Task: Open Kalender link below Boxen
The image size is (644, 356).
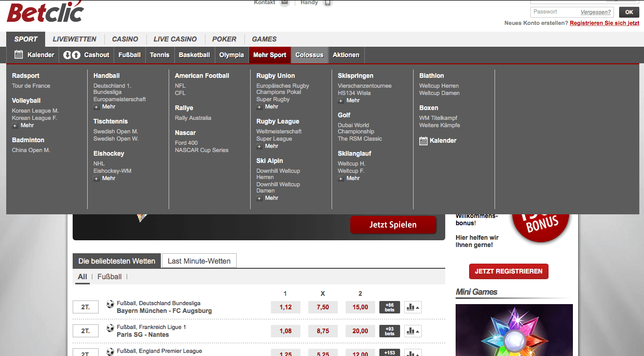Action: click(x=438, y=141)
